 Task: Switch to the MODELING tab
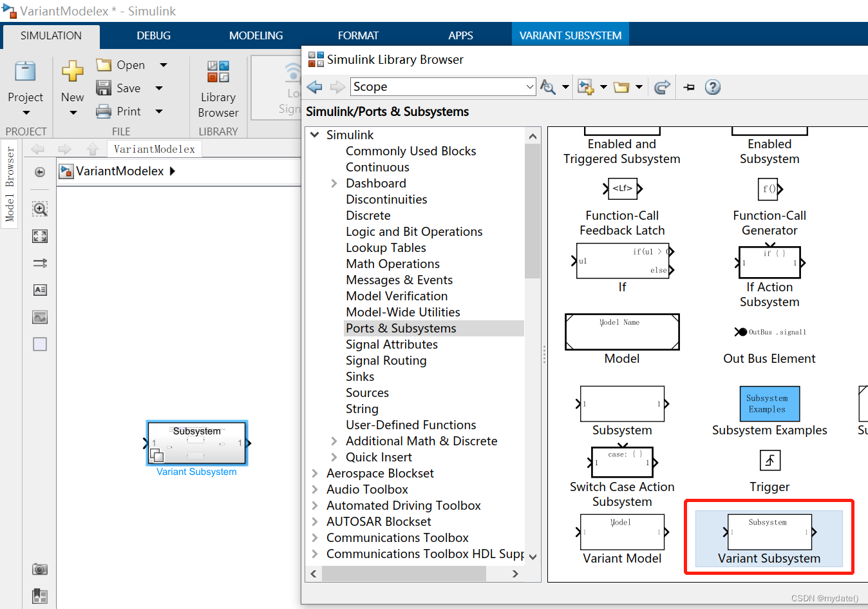pyautogui.click(x=256, y=35)
